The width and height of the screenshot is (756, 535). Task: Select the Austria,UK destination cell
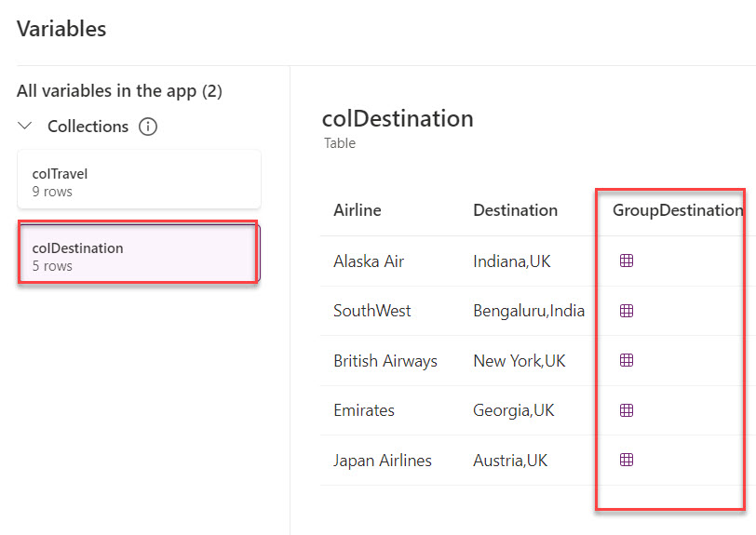coord(510,461)
